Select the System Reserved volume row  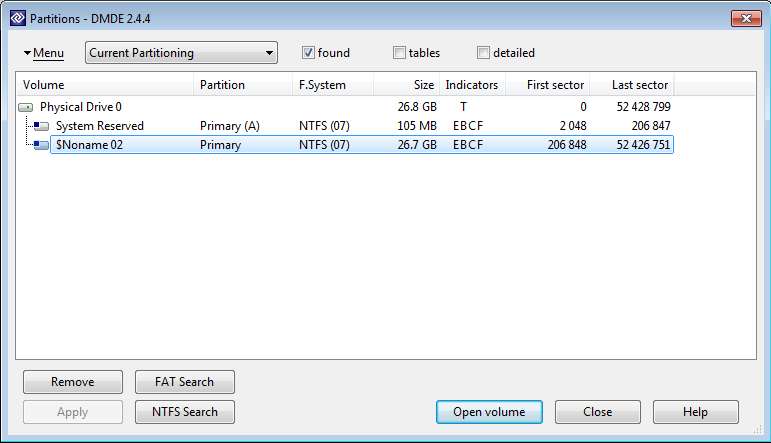tap(100, 126)
